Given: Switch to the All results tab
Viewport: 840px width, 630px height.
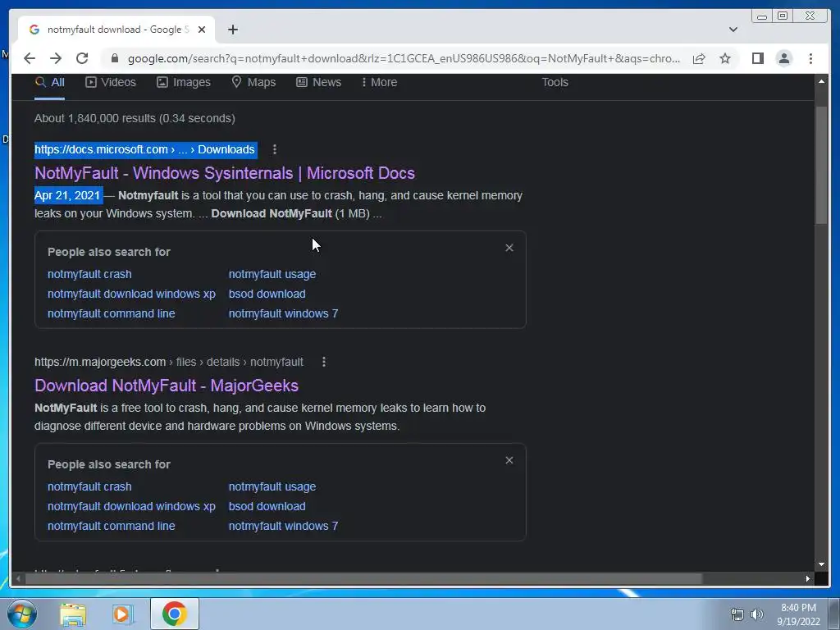Looking at the screenshot, I should [x=49, y=83].
